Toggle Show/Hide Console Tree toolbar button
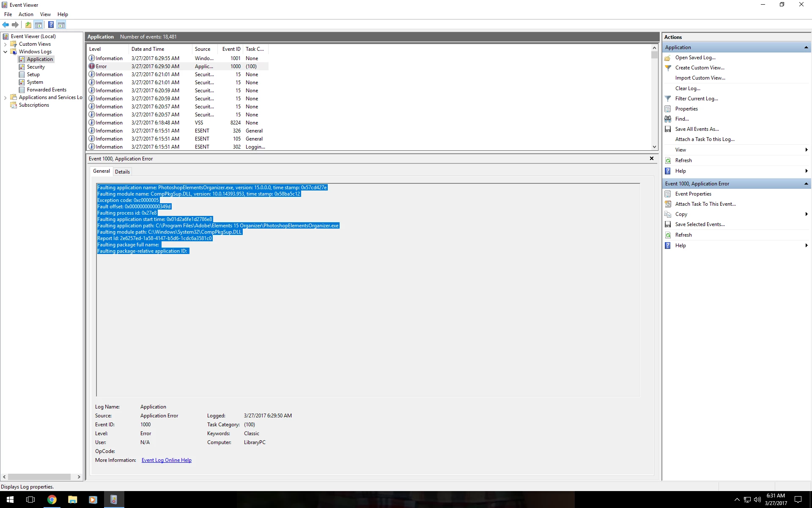The image size is (812, 508). pyautogui.click(x=38, y=25)
